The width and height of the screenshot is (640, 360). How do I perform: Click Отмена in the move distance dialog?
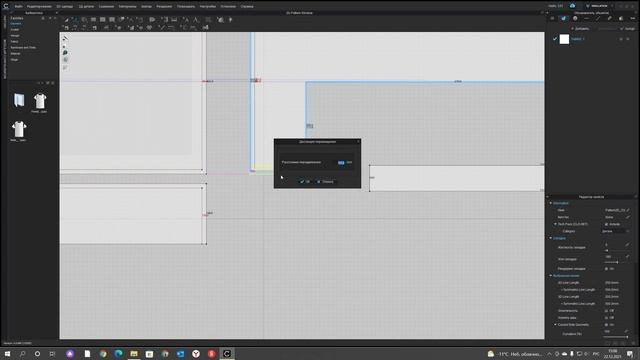(x=325, y=182)
